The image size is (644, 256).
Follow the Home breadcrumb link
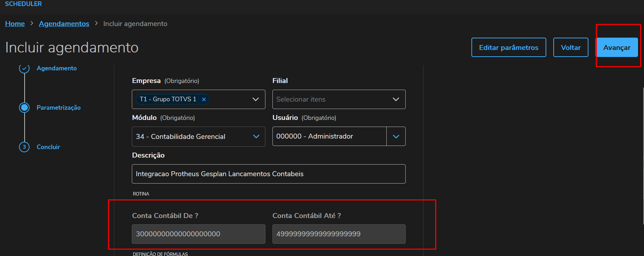pyautogui.click(x=15, y=24)
